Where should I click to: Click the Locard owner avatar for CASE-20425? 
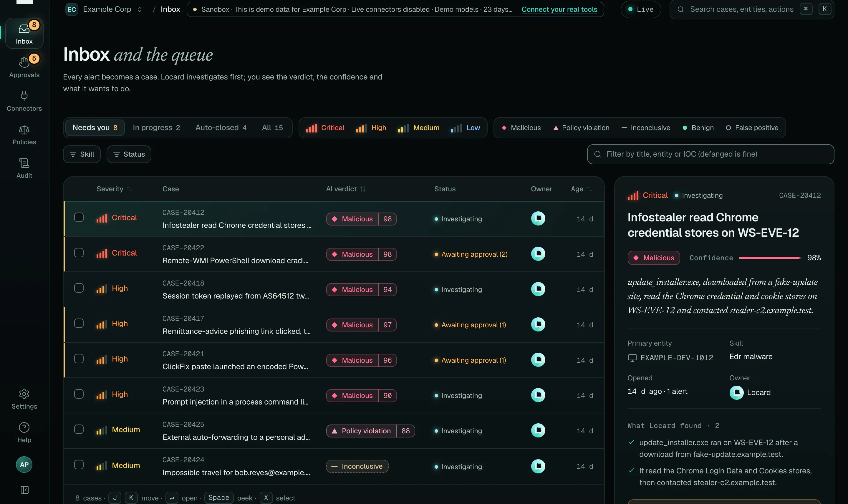point(538,430)
